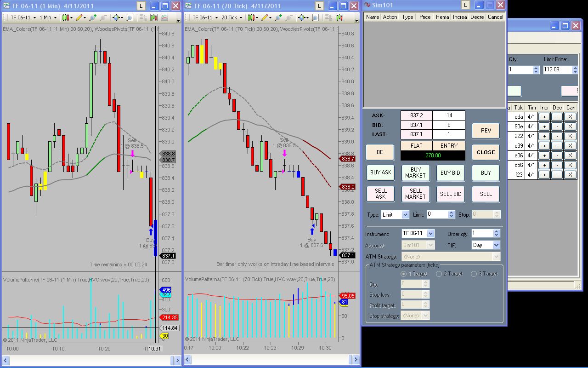Click the Cancel column header in orders grid

tap(495, 17)
